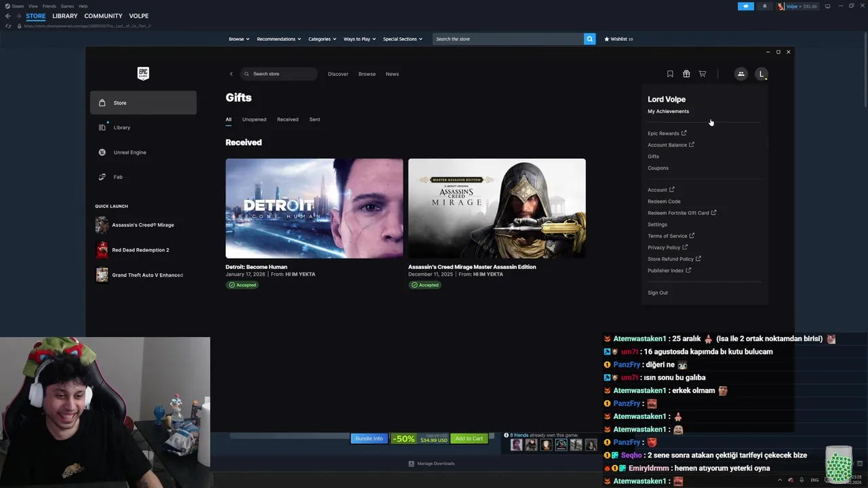
Task: Open the Epic friends icon
Action: click(x=741, y=74)
